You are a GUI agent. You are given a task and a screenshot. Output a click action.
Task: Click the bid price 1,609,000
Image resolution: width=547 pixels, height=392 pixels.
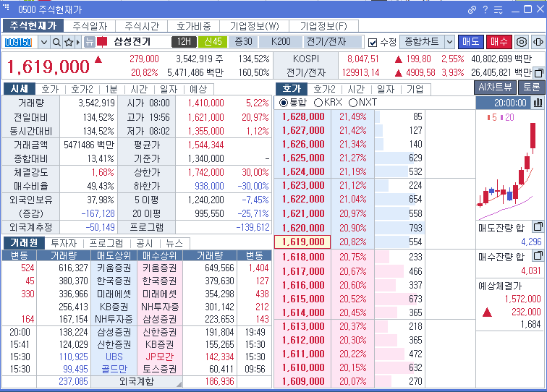pyautogui.click(x=303, y=381)
